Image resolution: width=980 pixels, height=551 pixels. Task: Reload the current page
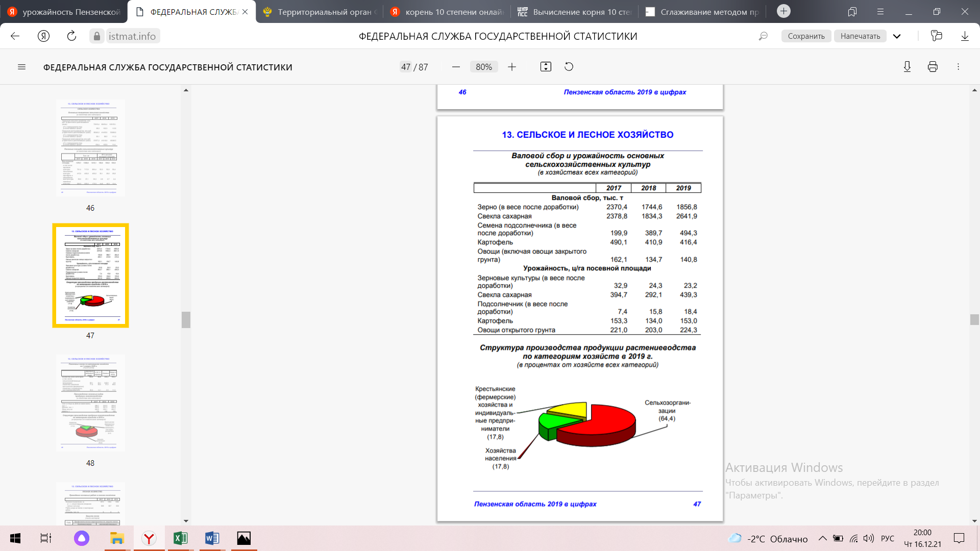tap(71, 36)
